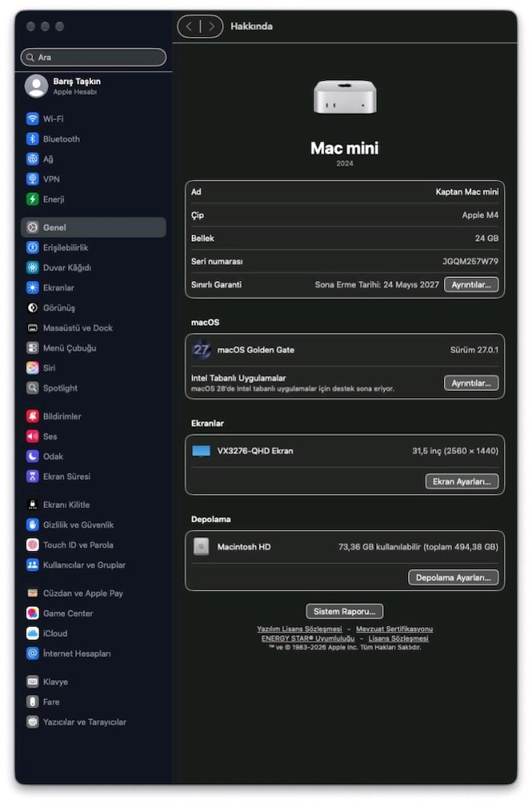This screenshot has width=532, height=804.
Task: Open the Sistem Raporu button
Action: point(344,611)
